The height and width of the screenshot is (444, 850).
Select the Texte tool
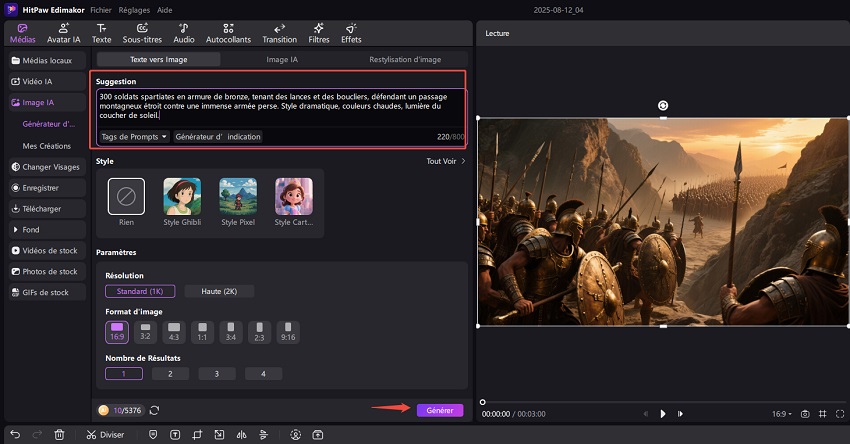[x=101, y=33]
